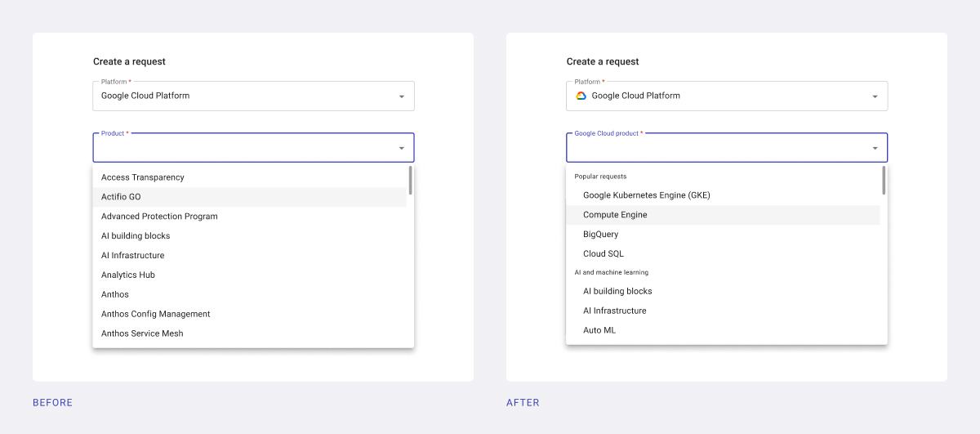Choose Auto ML option

pyautogui.click(x=724, y=330)
